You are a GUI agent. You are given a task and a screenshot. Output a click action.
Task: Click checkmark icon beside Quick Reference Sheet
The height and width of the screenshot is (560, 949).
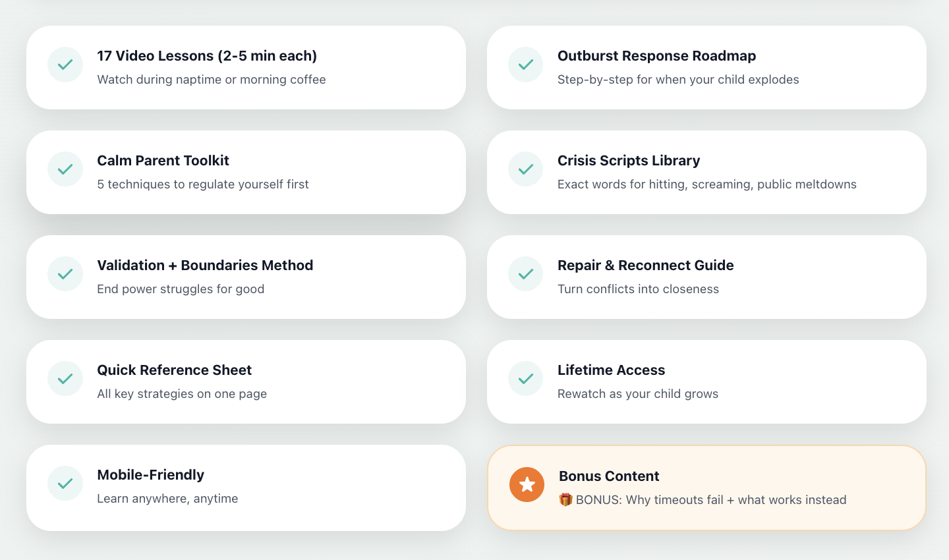tap(65, 379)
